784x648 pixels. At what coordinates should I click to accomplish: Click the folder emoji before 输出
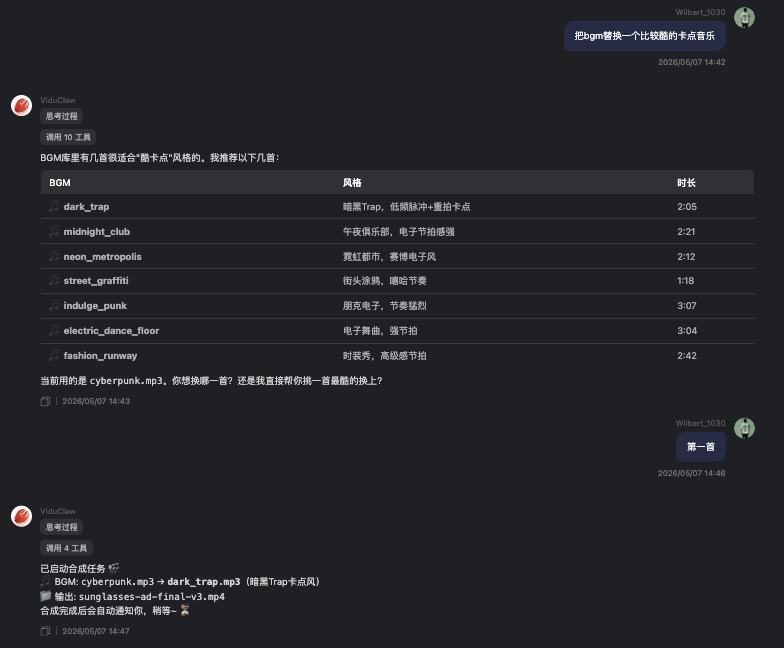pyautogui.click(x=46, y=596)
